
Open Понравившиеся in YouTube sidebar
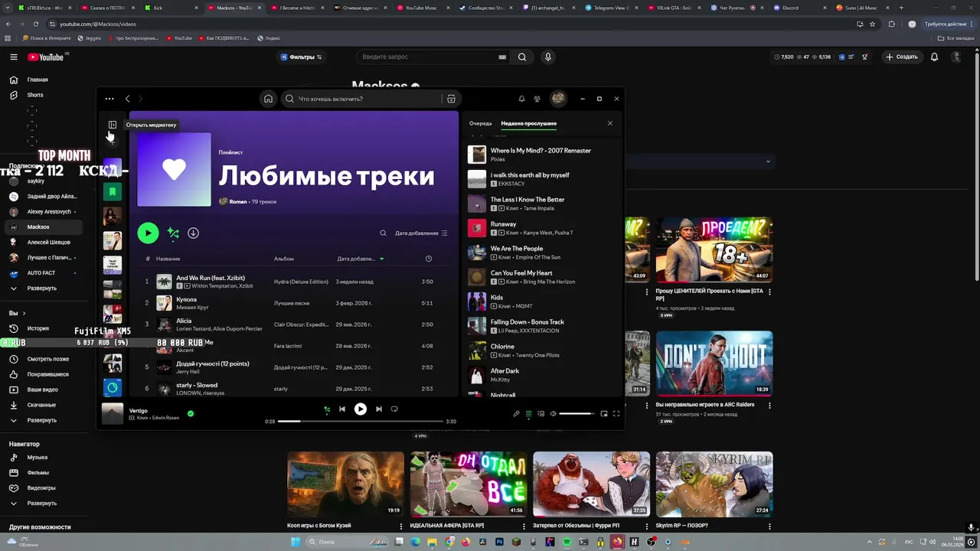click(x=48, y=374)
